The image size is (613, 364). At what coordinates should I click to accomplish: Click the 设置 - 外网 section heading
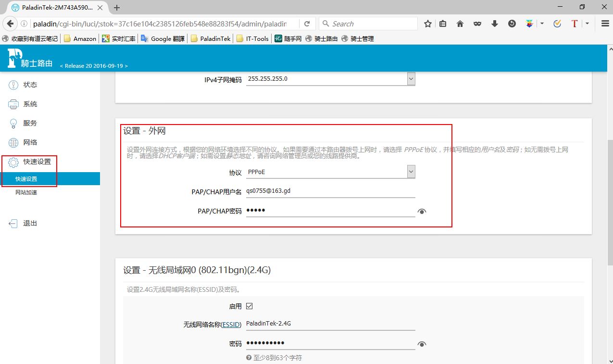(x=144, y=131)
